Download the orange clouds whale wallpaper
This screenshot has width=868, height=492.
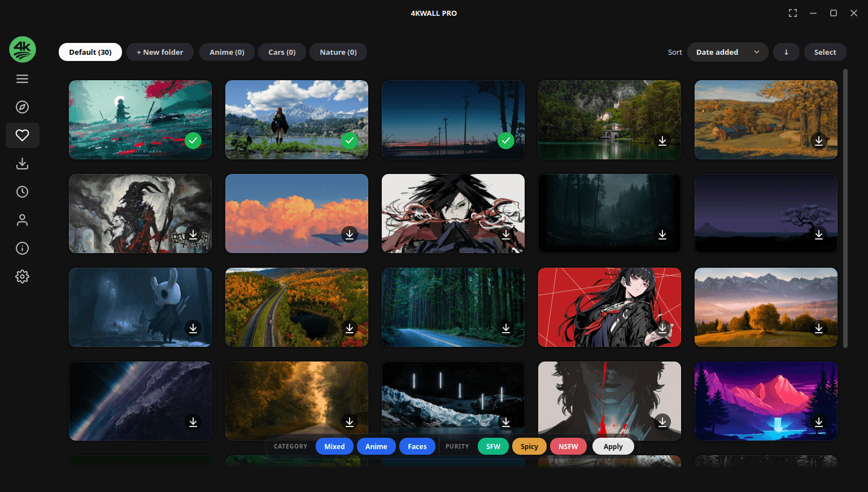(350, 234)
